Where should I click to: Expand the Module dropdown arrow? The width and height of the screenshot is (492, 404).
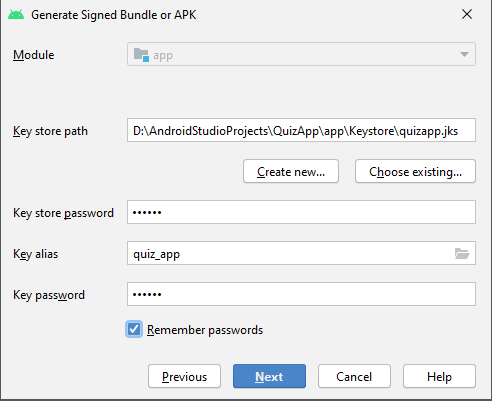coord(464,54)
